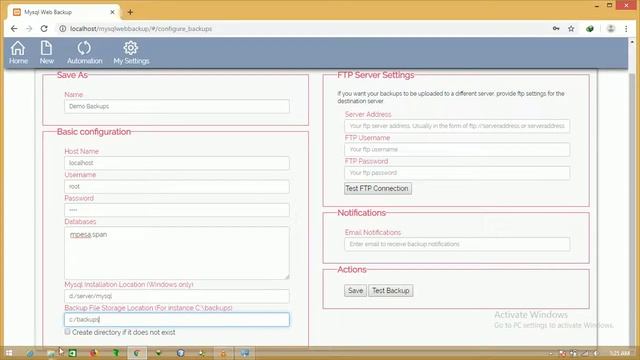Click Test FTP Connection button
The width and height of the screenshot is (640, 360).
[x=378, y=189]
